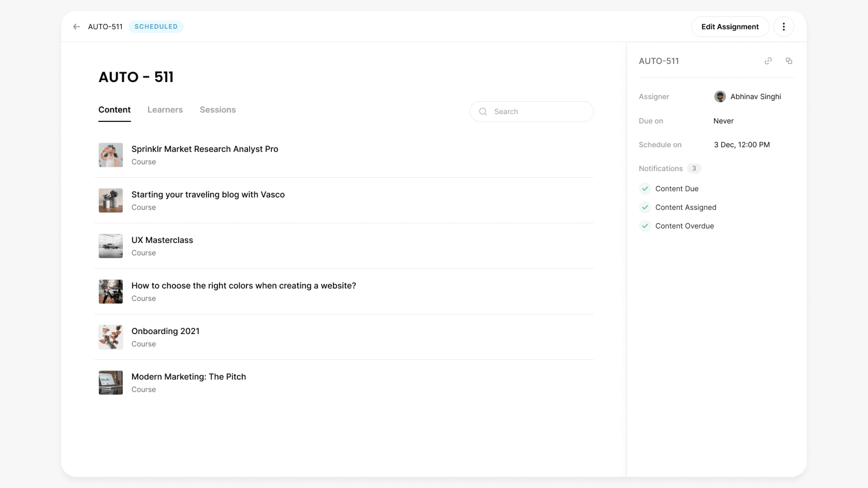Click the search magnifier icon
Viewport: 868px width, 488px height.
[x=483, y=111]
